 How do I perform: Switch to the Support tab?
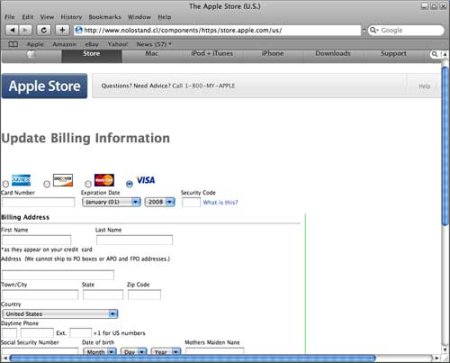pos(393,55)
